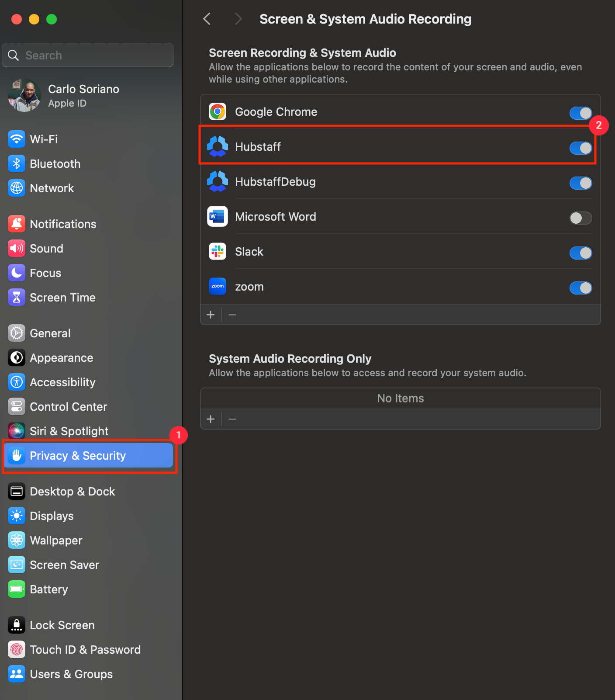615x700 pixels.
Task: Open Carlo Soriano Apple ID profile
Action: (24, 95)
